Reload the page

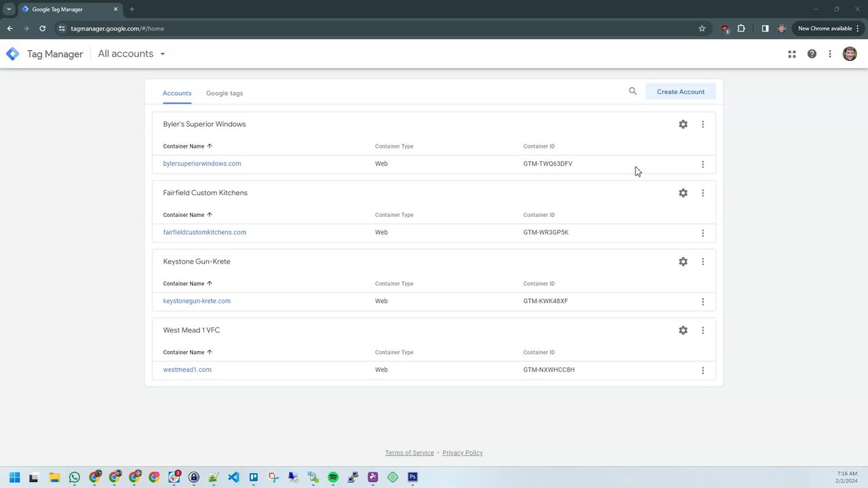[42, 28]
